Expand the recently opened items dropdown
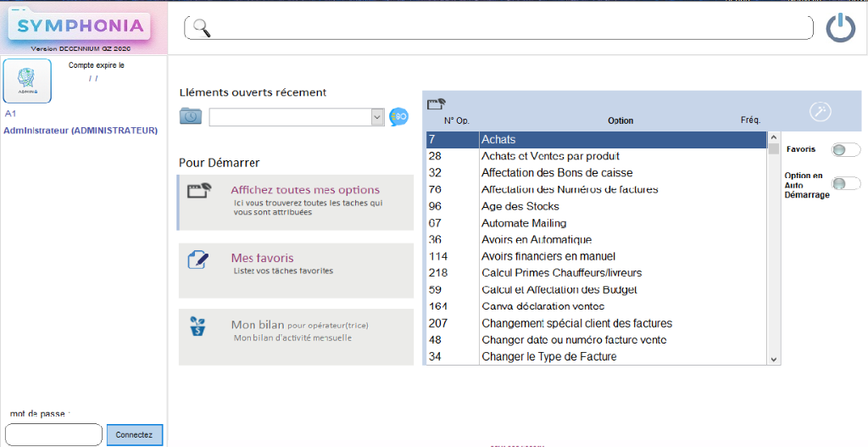 click(378, 118)
